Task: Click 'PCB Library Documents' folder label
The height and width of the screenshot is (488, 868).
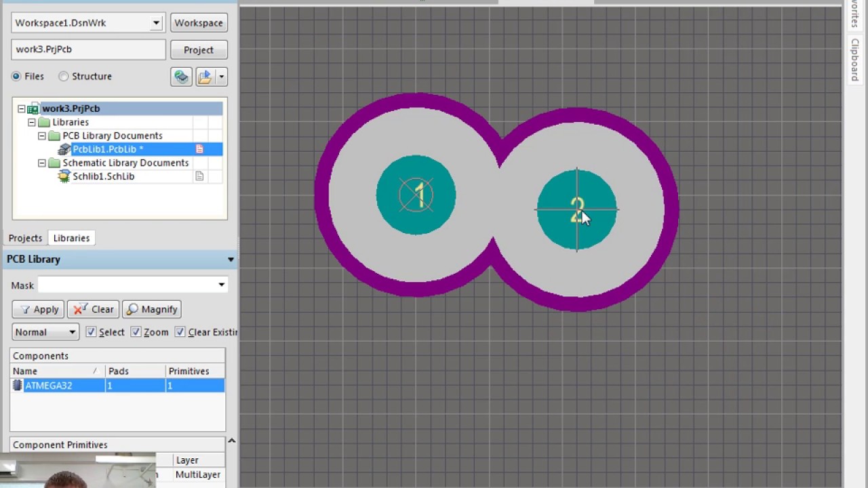Action: [x=113, y=136]
